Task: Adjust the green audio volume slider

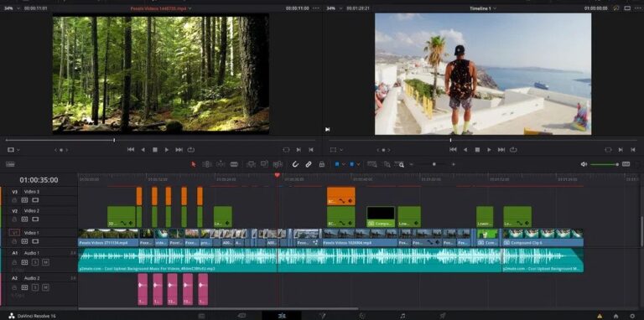Action: (605, 164)
